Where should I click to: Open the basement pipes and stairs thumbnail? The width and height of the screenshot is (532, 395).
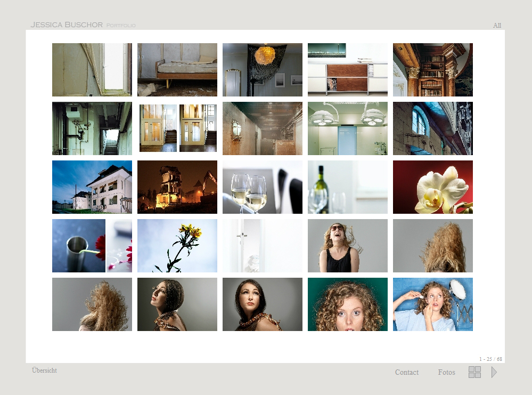(x=92, y=128)
